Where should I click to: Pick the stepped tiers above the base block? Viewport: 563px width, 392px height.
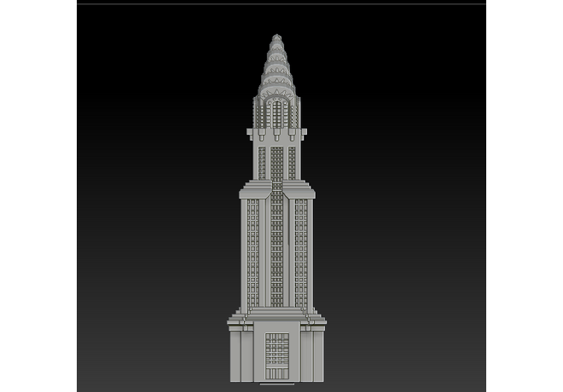pos(276,317)
